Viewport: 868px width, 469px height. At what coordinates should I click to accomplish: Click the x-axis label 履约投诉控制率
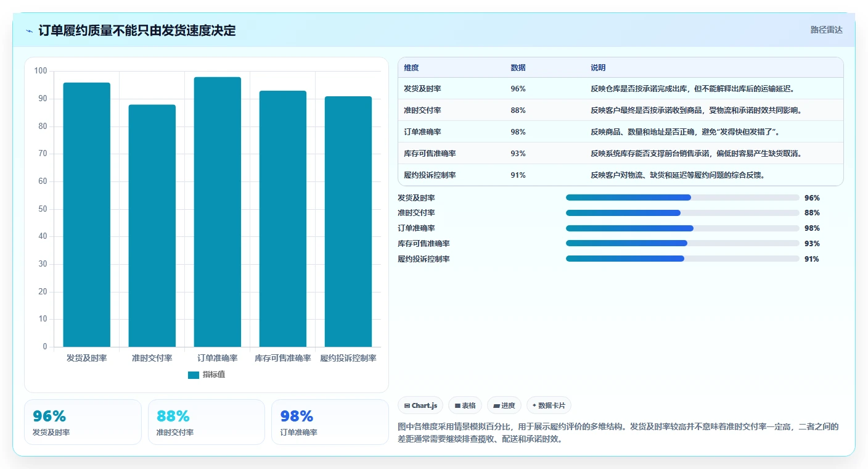point(348,359)
